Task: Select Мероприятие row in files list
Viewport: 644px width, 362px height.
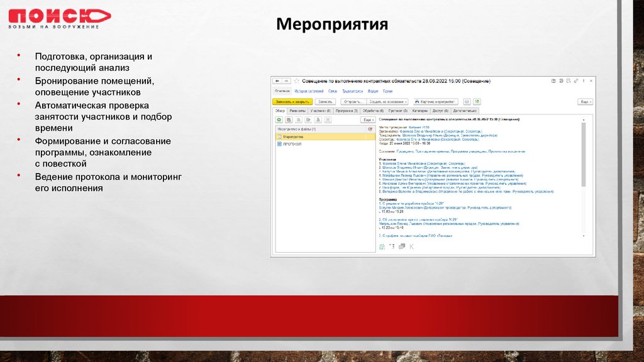Action: [x=325, y=136]
